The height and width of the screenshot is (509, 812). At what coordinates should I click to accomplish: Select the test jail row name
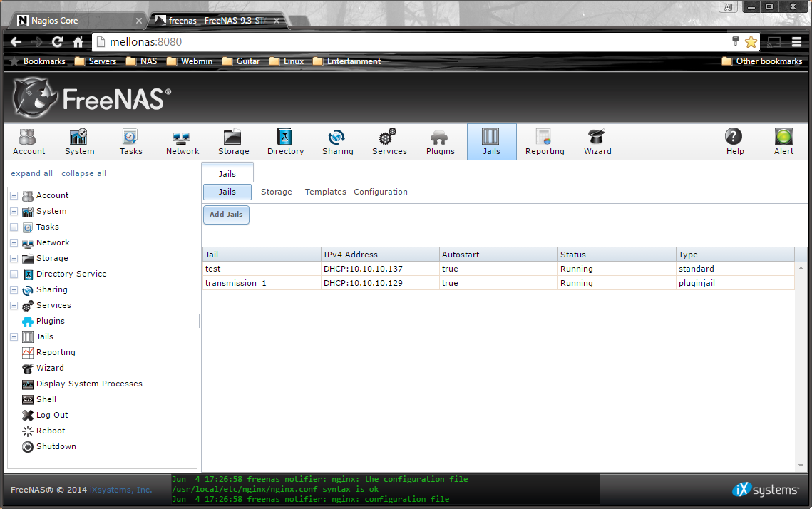click(213, 269)
